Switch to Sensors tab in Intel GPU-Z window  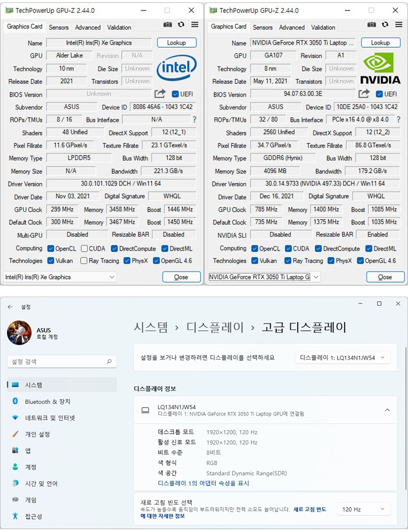[x=59, y=27]
